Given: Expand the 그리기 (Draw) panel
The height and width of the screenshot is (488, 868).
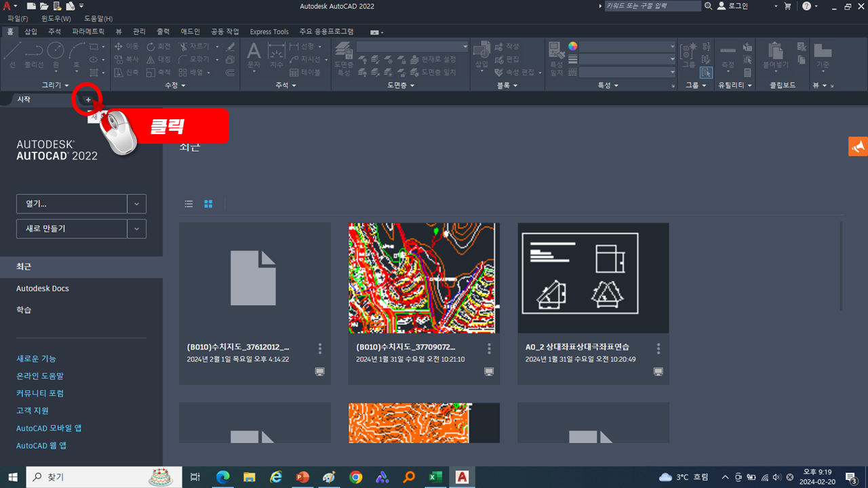Looking at the screenshot, I should click(x=56, y=85).
